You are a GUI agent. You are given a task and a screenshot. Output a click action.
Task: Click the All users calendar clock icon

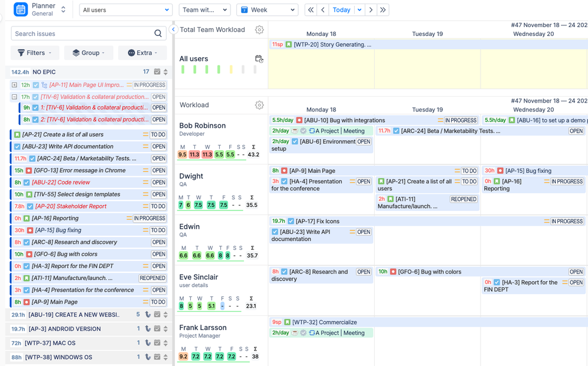pos(259,59)
